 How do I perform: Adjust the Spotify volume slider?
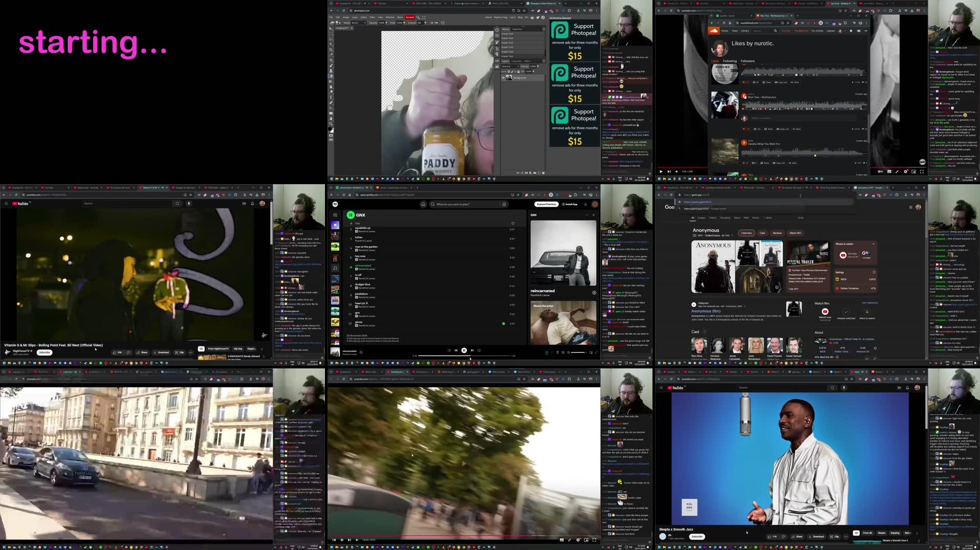pyautogui.click(x=578, y=352)
